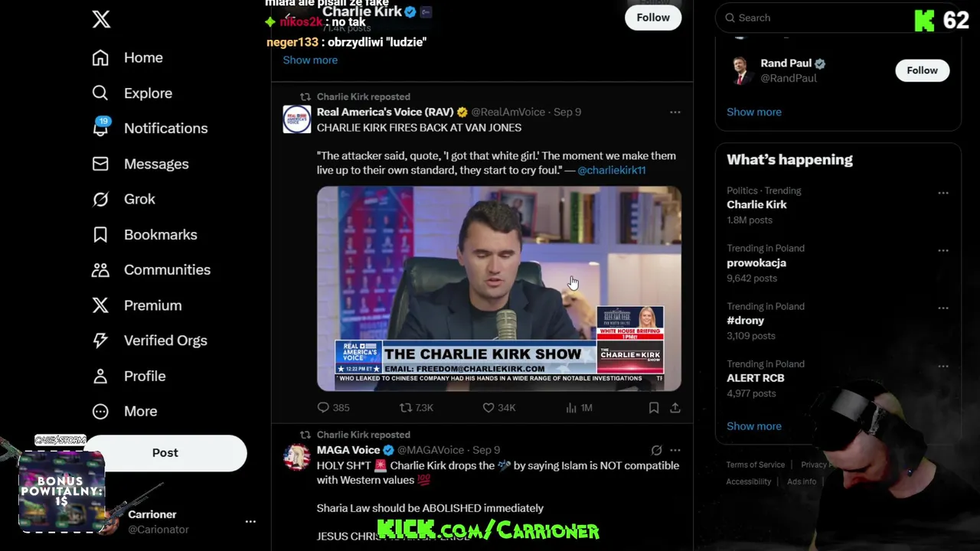Play the Charlie Kirk Show video thumbnail
This screenshot has height=551, width=980.
pos(499,289)
